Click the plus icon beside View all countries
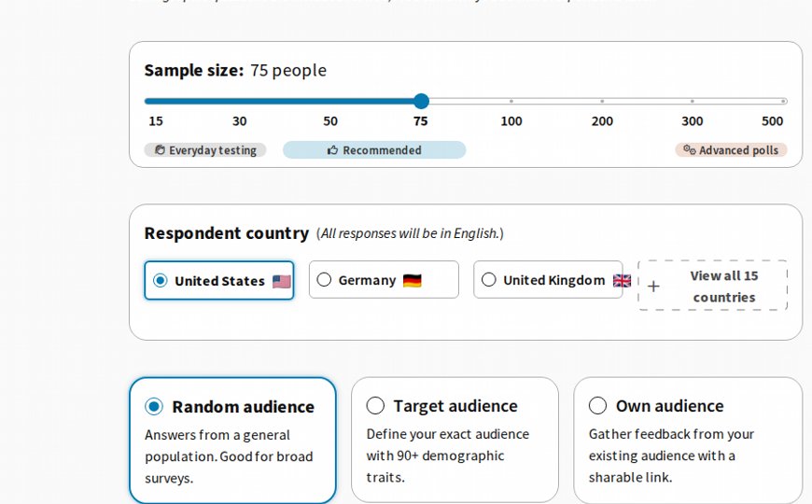Screen dimensions: 812x504 653,286
